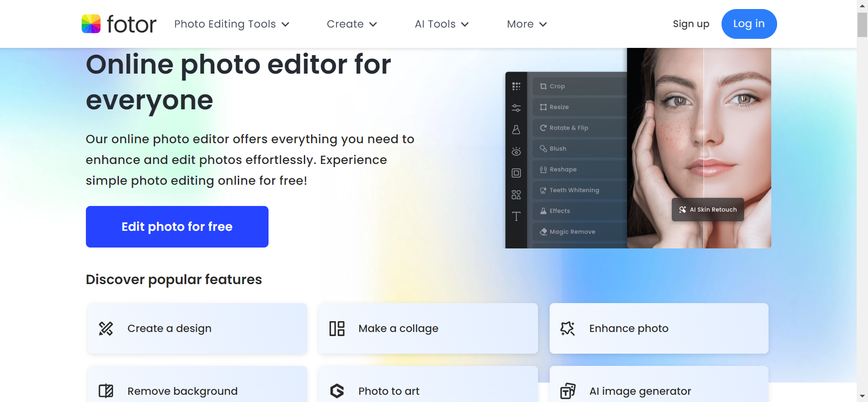Click the woman's face preview image
Viewport: 868px width, 402px height.
click(x=699, y=148)
